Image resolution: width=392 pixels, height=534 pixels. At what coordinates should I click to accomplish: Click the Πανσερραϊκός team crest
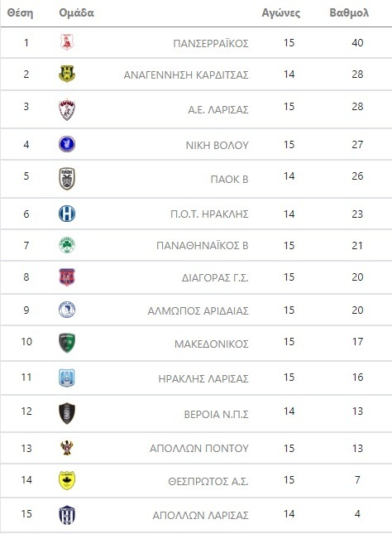tap(67, 42)
